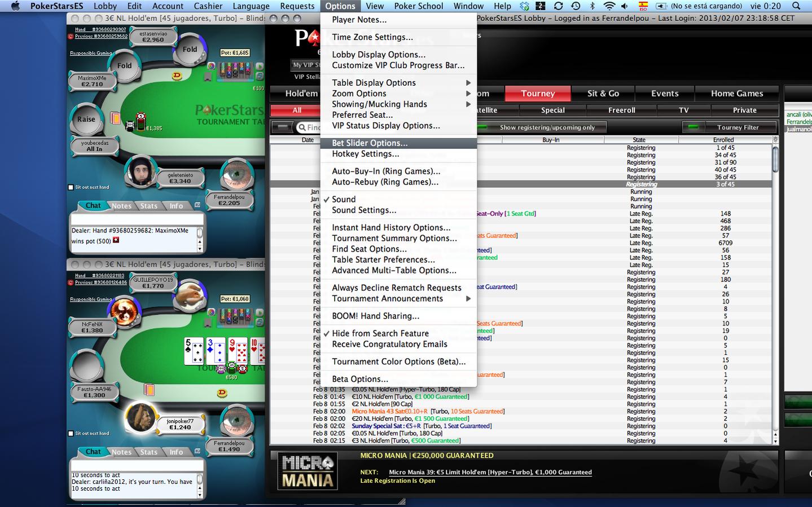Open Stats tab on bottom table
Viewport: 812px width, 507px height.
(149, 452)
